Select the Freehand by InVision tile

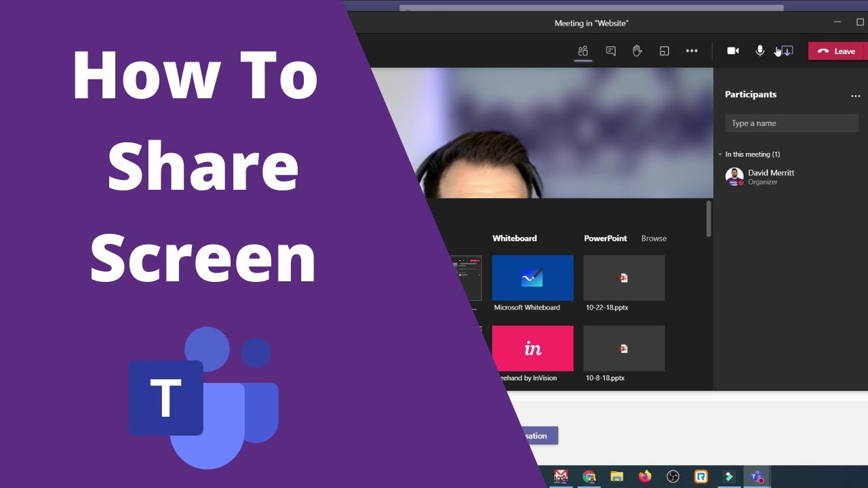click(532, 348)
